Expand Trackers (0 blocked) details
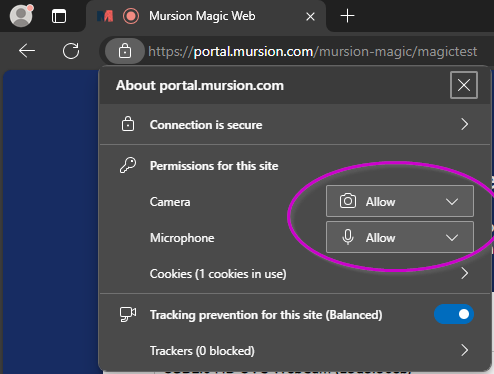Screen dimensions: 494x374 295,350
